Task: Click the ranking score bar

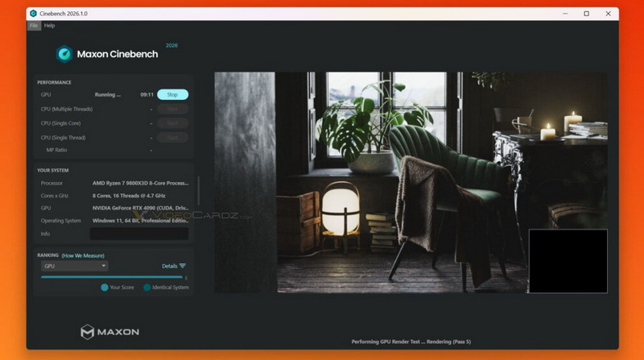Action: click(x=111, y=277)
